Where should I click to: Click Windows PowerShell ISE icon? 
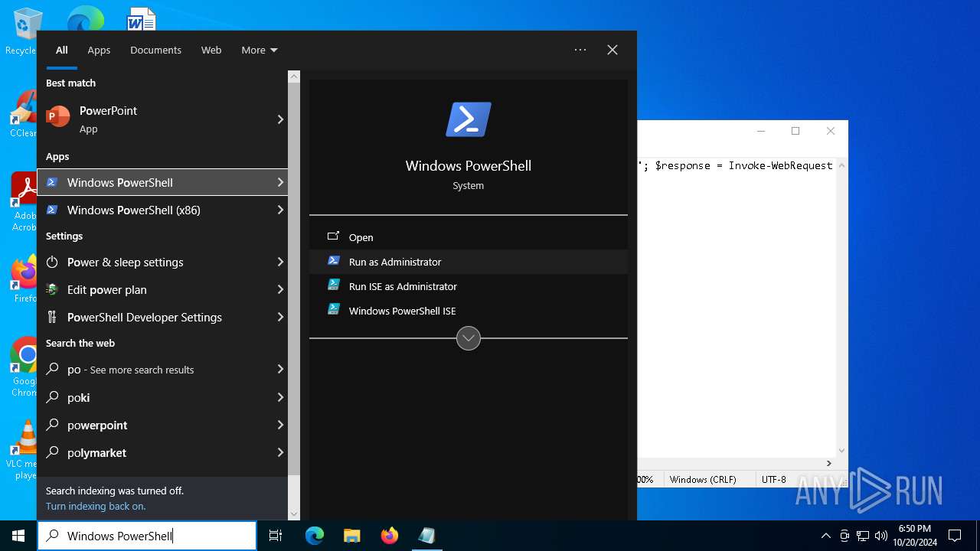pyautogui.click(x=333, y=310)
